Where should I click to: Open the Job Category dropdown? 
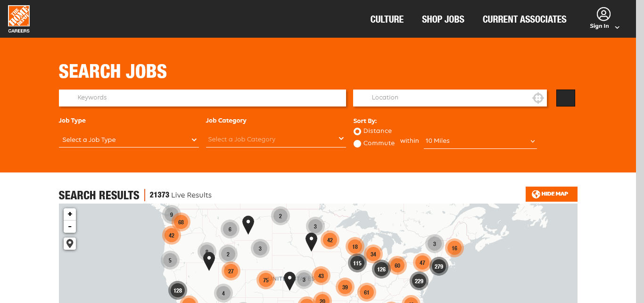pos(276,139)
